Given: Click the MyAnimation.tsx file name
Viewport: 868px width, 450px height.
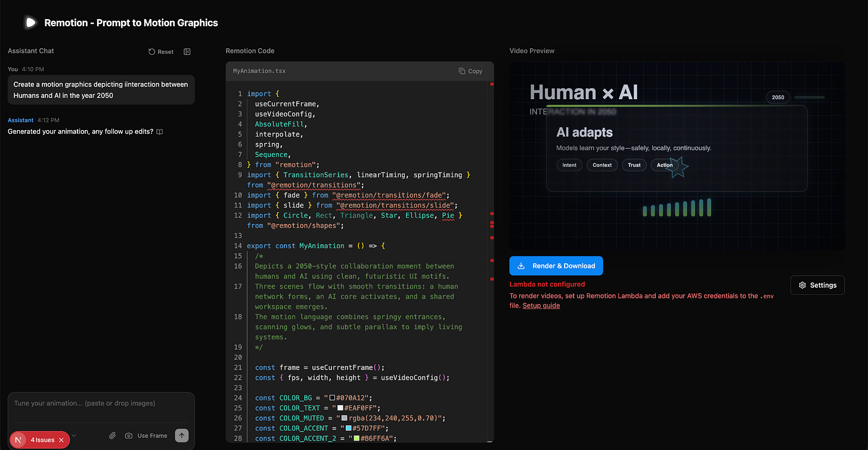Looking at the screenshot, I should [259, 71].
